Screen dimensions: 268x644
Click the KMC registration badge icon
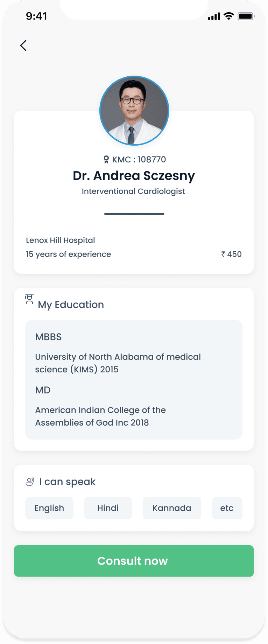click(106, 160)
